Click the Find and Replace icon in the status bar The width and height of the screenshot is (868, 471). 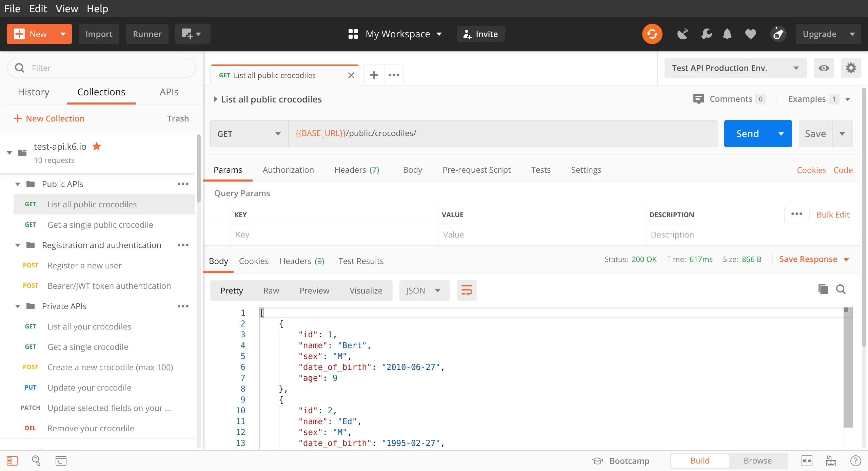click(x=36, y=461)
